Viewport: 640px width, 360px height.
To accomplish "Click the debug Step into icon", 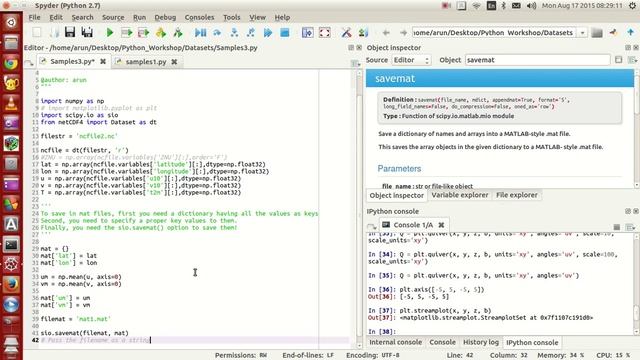I will tap(234, 33).
